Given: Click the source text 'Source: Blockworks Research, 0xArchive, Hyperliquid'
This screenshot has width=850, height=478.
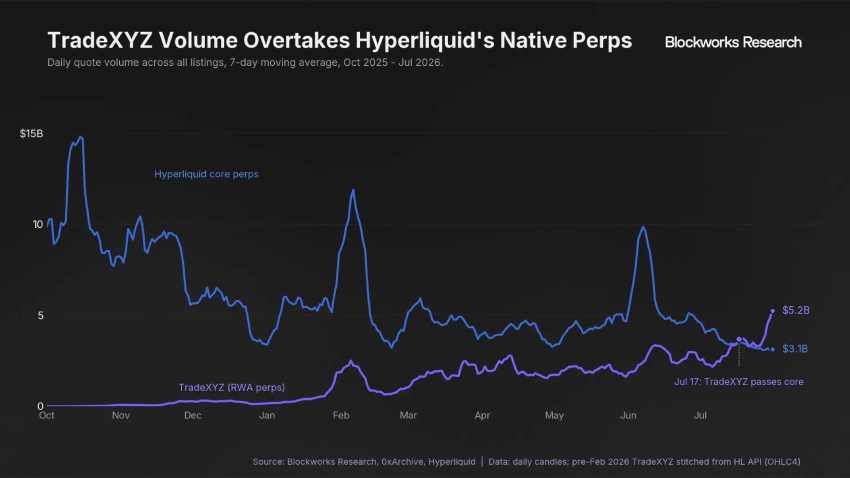Looking at the screenshot, I should click(x=364, y=462).
